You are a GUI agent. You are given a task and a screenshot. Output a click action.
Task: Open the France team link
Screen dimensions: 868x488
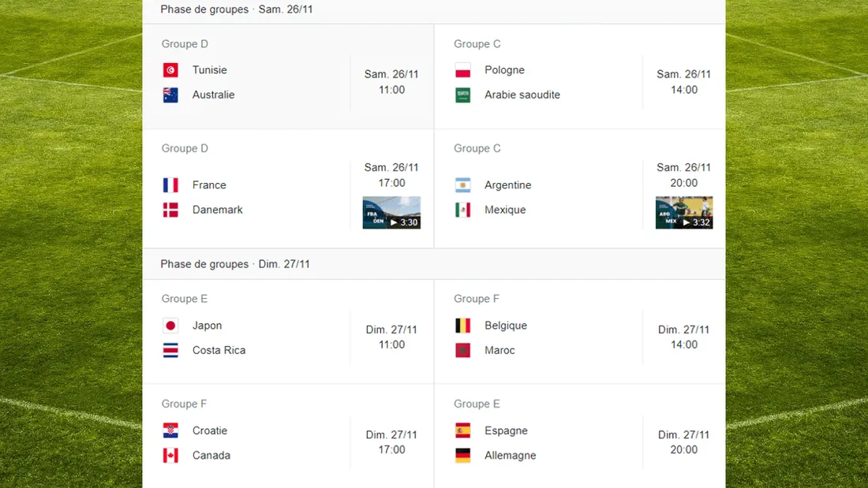pos(209,185)
